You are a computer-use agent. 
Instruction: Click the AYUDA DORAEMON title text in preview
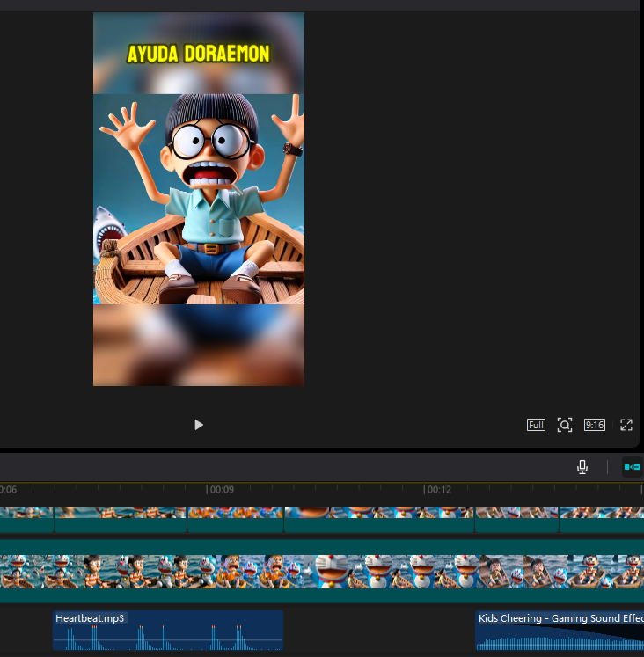coord(198,54)
